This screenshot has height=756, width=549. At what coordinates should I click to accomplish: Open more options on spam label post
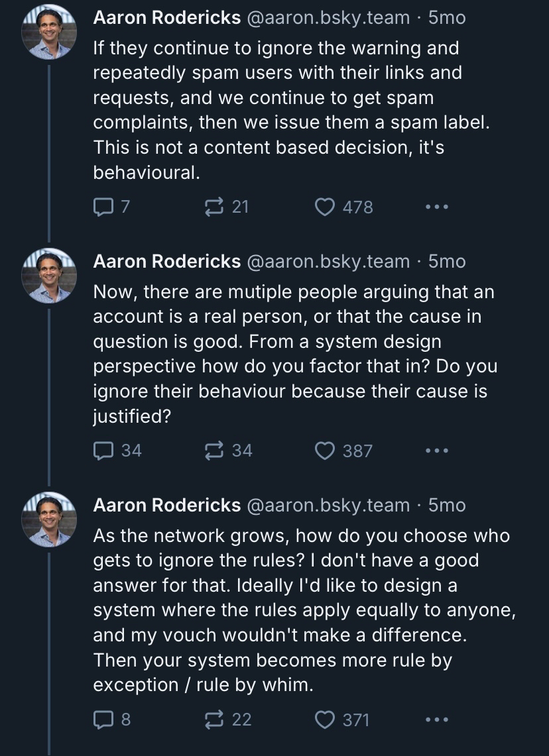click(x=437, y=207)
